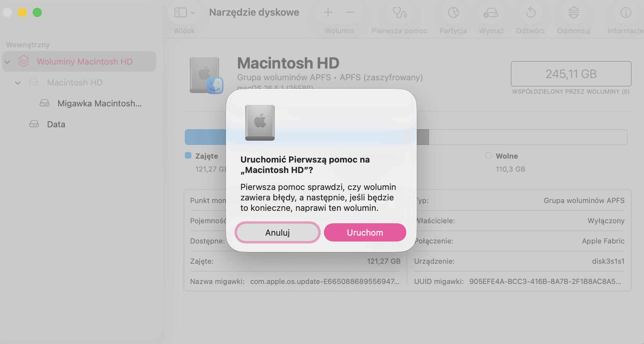
Task: Click the snapshot name com.apple.os.update value
Action: [325, 281]
